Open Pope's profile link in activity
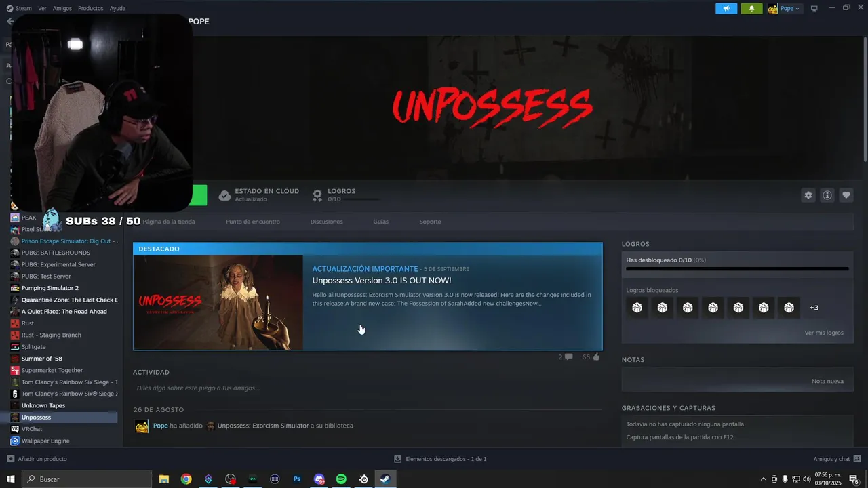 click(160, 426)
